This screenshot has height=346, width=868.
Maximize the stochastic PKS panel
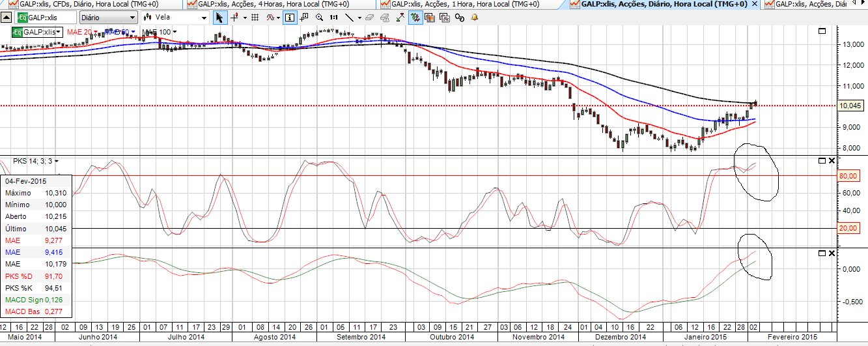821,160
